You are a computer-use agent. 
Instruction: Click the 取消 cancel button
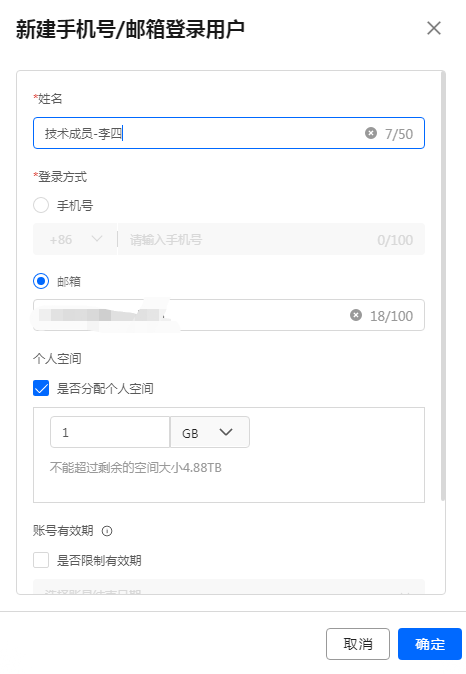pos(358,644)
